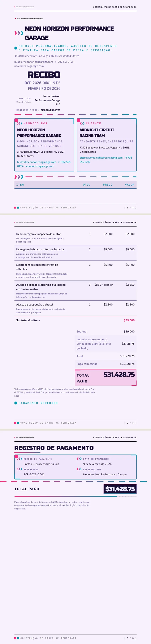Open builds@neonhorizongarage.com link in seller box

[37, 162]
